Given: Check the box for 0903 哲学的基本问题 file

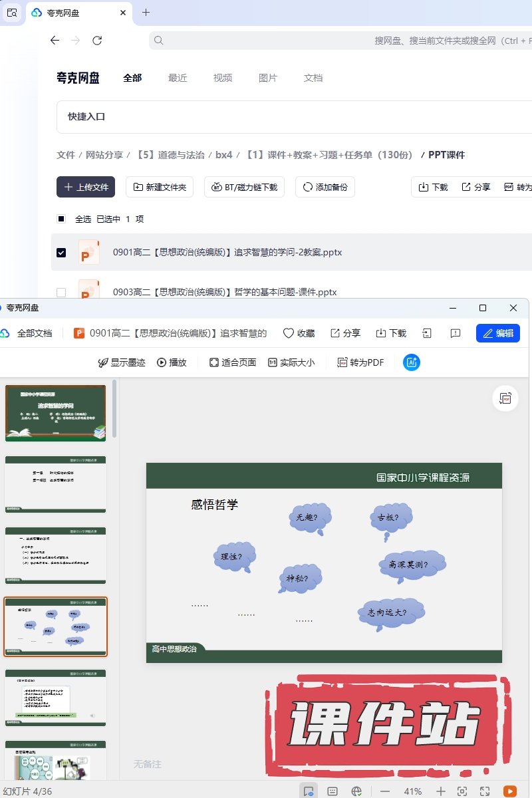Looking at the screenshot, I should tap(61, 292).
